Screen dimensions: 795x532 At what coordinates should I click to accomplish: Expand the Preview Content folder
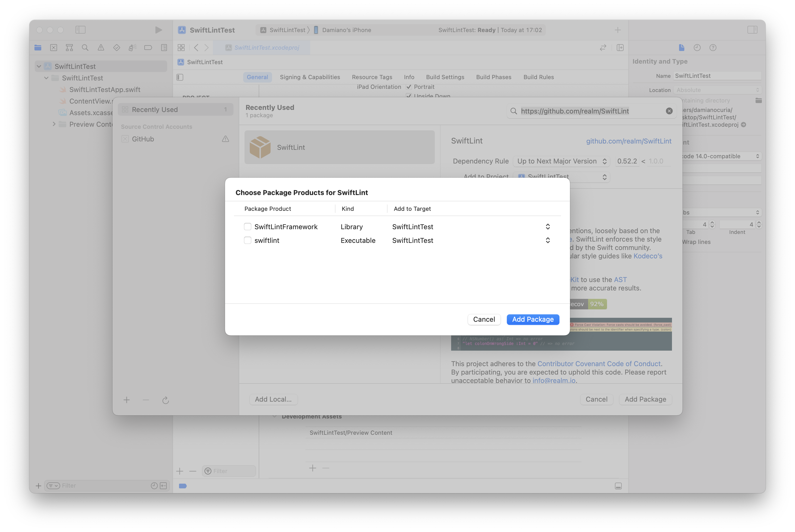[x=54, y=124]
